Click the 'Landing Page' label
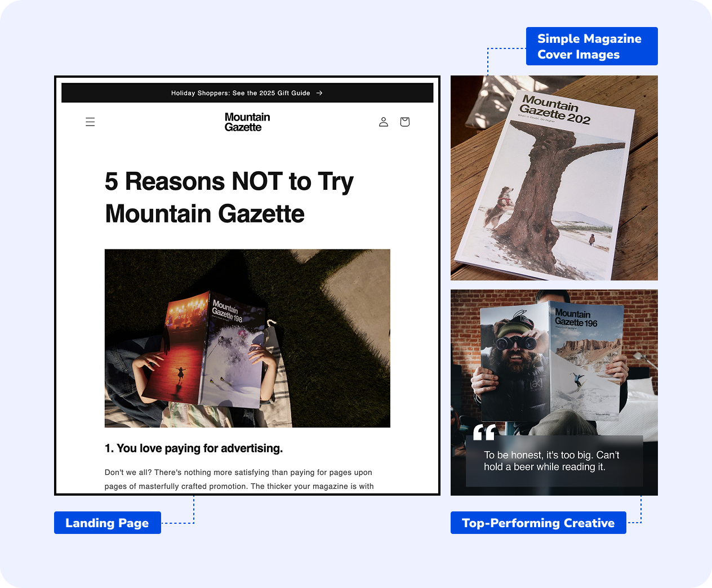This screenshot has height=588, width=712. pos(108,523)
